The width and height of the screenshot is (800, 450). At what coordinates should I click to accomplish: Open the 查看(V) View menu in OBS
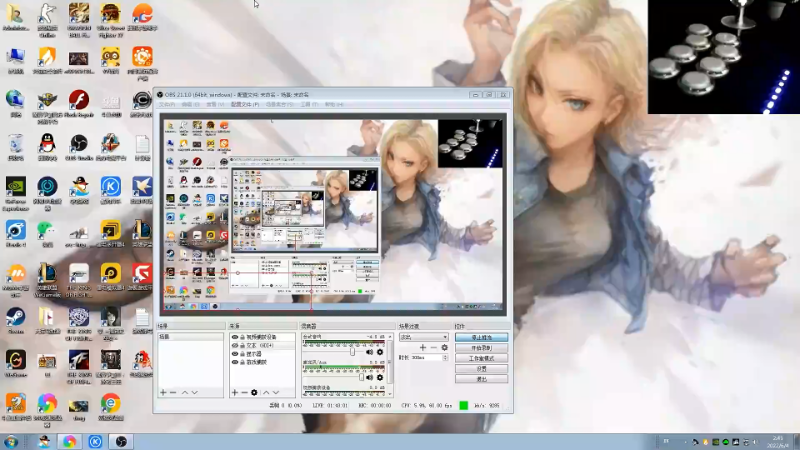[x=215, y=104]
